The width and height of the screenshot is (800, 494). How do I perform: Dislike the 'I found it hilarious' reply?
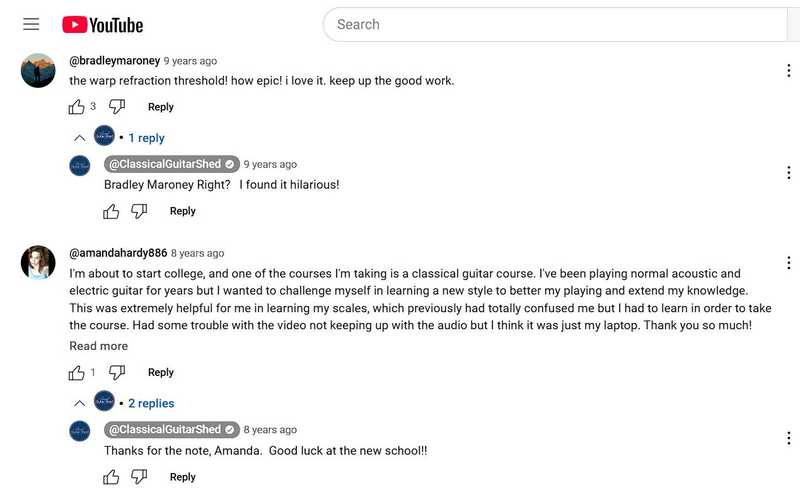(x=139, y=211)
